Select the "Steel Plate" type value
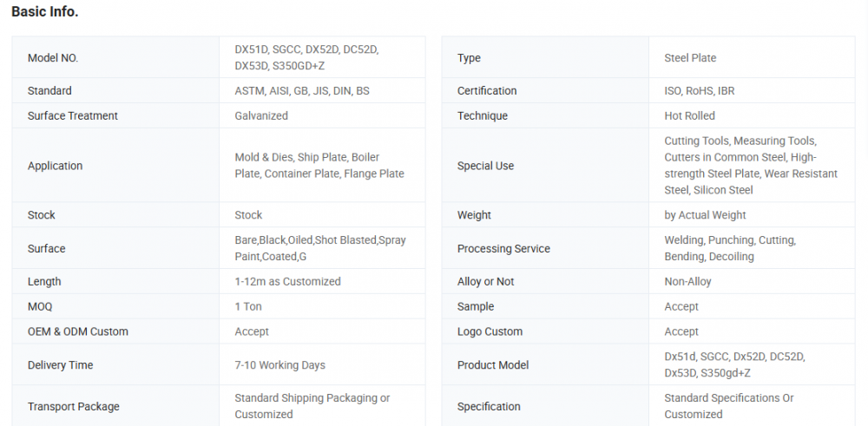 690,58
